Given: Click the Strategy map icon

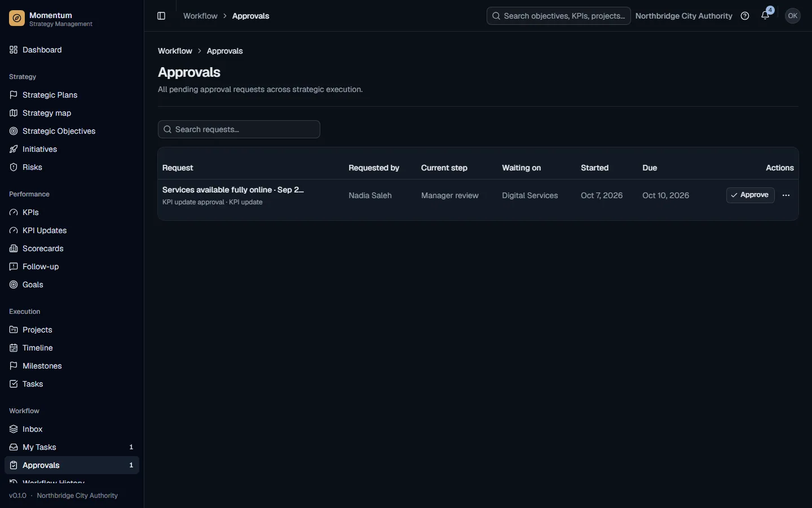Looking at the screenshot, I should coord(14,113).
